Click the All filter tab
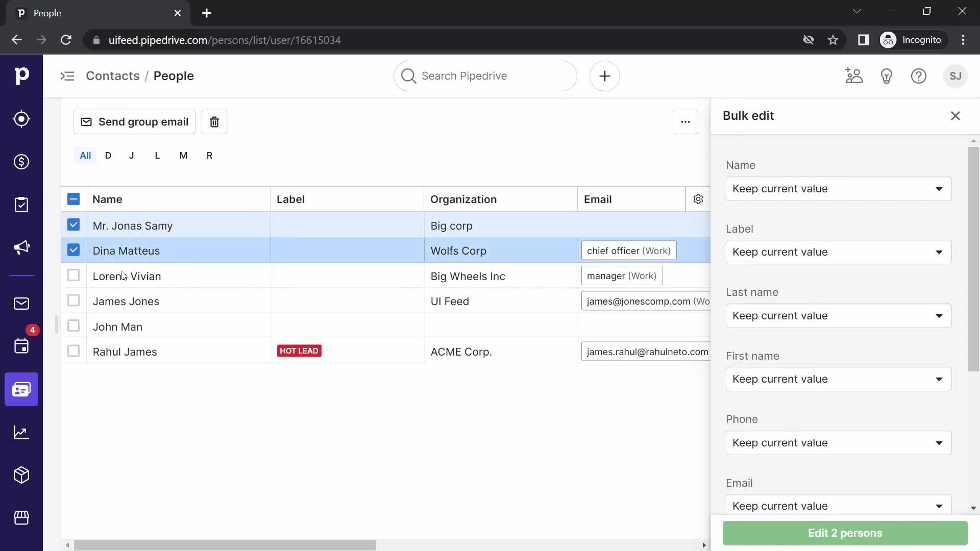Screen dimensions: 980x551 click(85, 156)
